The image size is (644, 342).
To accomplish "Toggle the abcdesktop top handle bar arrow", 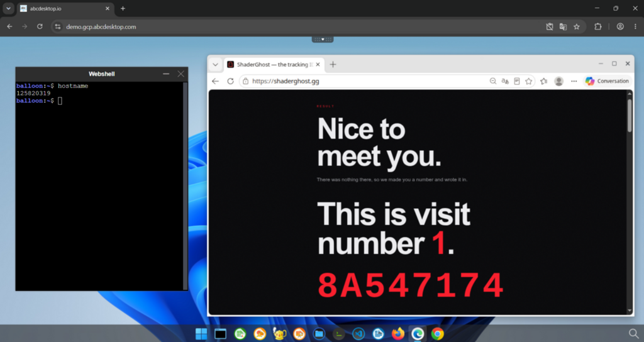I will (323, 40).
